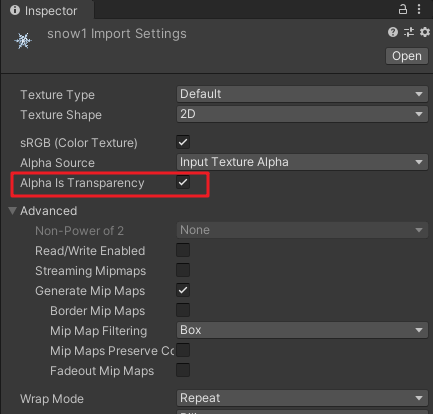Enable the Border Mip Maps checkbox
The image size is (433, 414).
183,310
